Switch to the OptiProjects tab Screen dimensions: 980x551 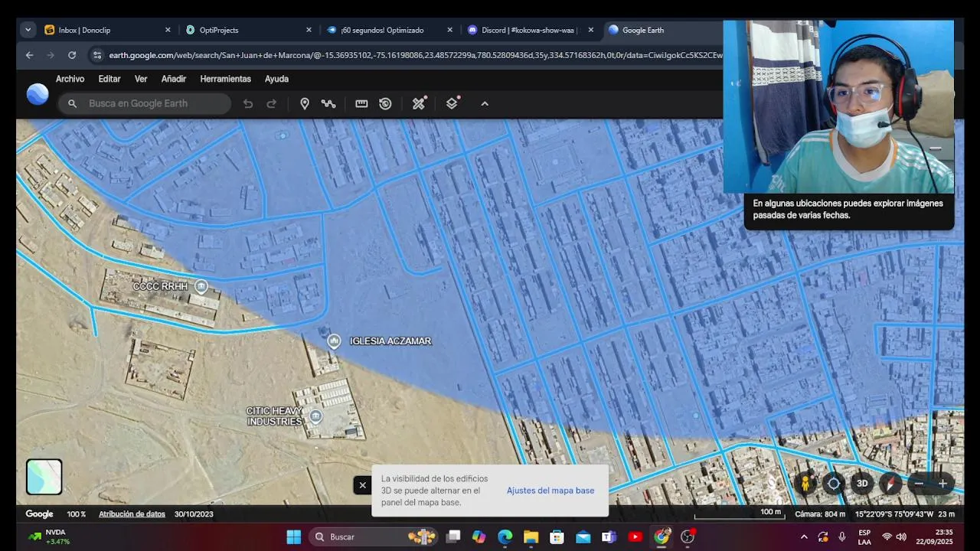coord(249,30)
